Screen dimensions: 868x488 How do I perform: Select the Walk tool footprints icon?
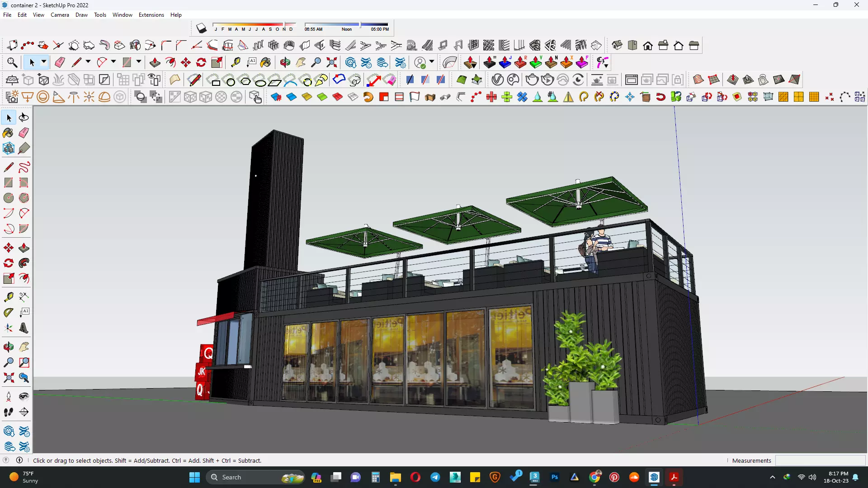(x=9, y=412)
